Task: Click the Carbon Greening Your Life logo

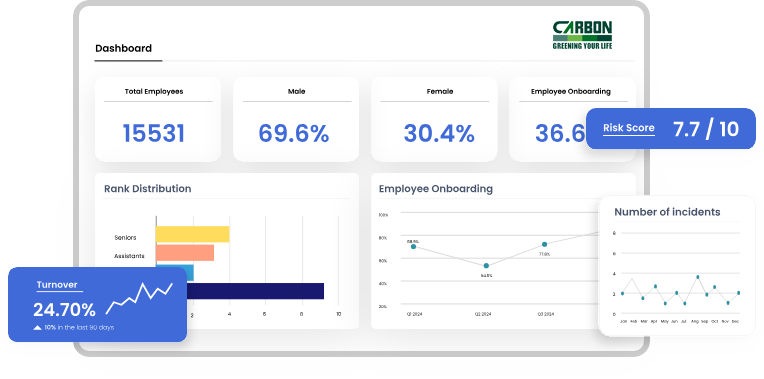Action: click(582, 35)
